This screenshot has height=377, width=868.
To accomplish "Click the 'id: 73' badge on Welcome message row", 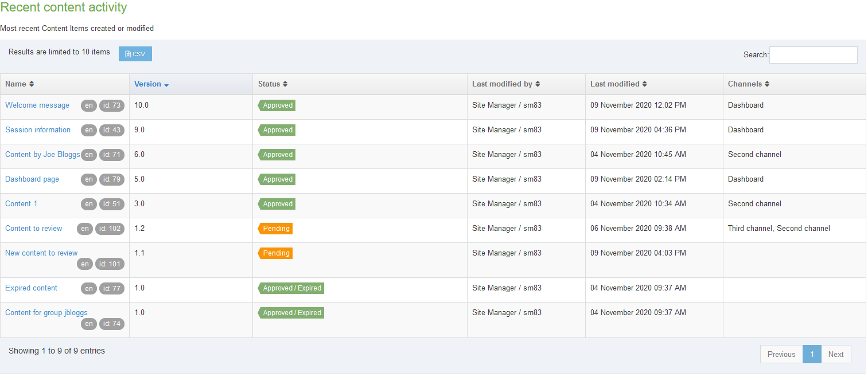I will pyautogui.click(x=111, y=105).
